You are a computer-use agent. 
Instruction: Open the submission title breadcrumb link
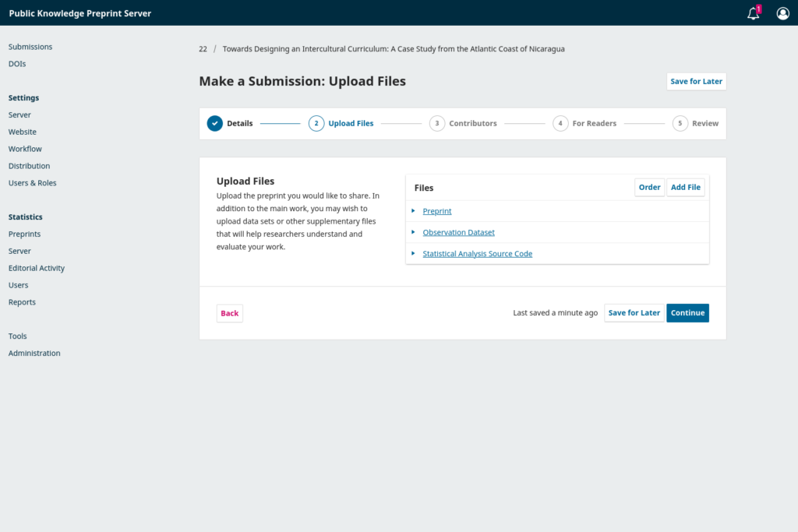click(x=393, y=48)
